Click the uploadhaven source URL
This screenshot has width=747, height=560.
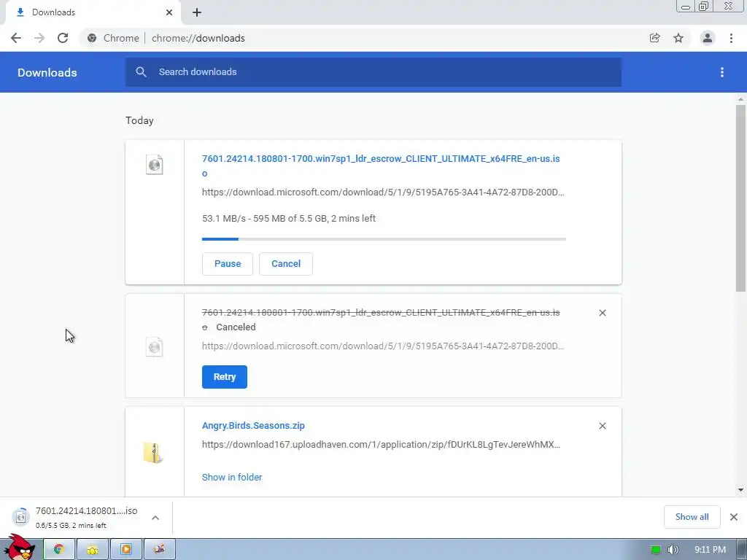pyautogui.click(x=381, y=445)
